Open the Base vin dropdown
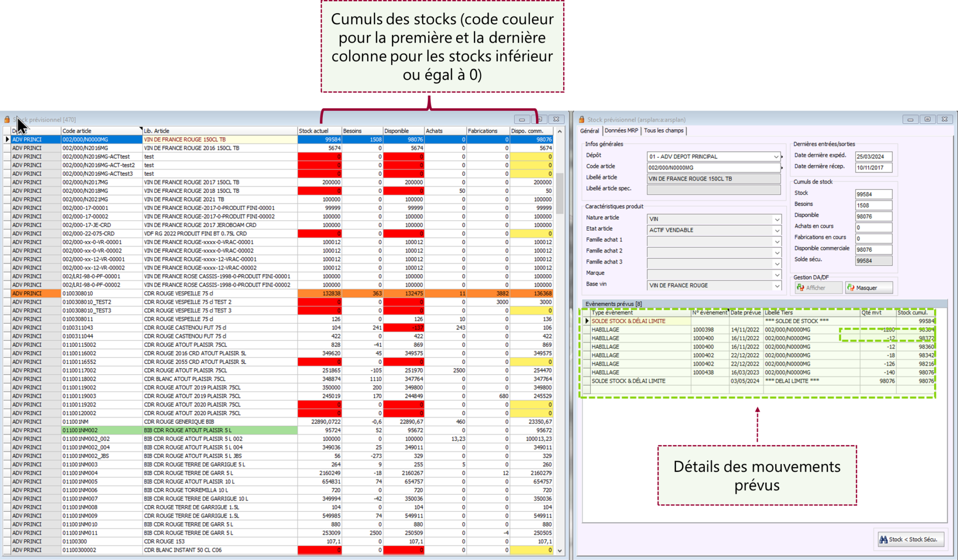958x560 pixels. click(777, 285)
